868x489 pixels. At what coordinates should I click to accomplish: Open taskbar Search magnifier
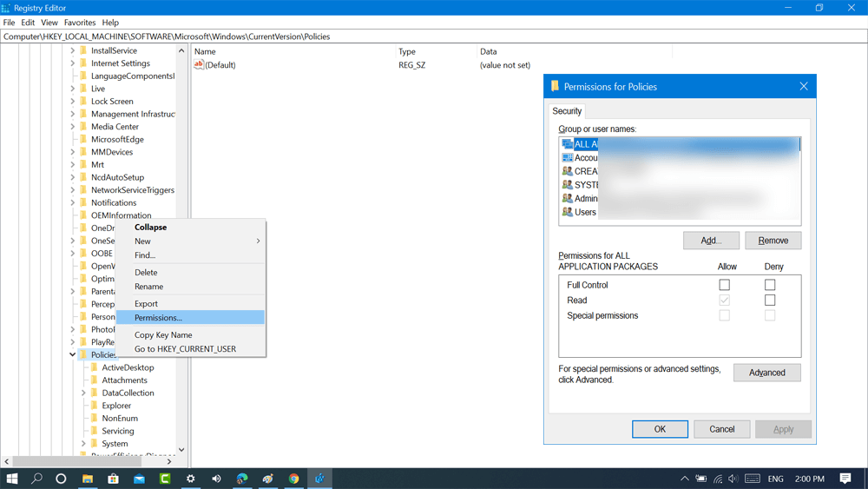[36, 479]
